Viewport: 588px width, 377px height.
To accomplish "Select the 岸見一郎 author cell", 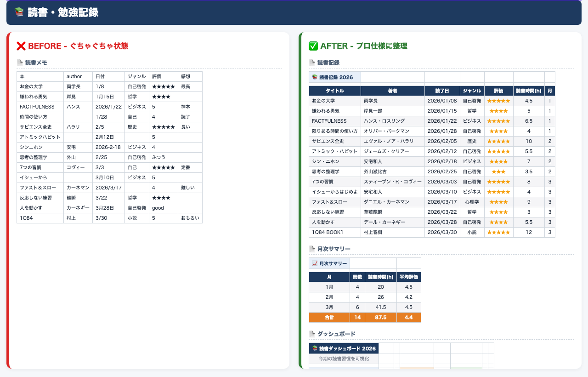I will [x=393, y=111].
